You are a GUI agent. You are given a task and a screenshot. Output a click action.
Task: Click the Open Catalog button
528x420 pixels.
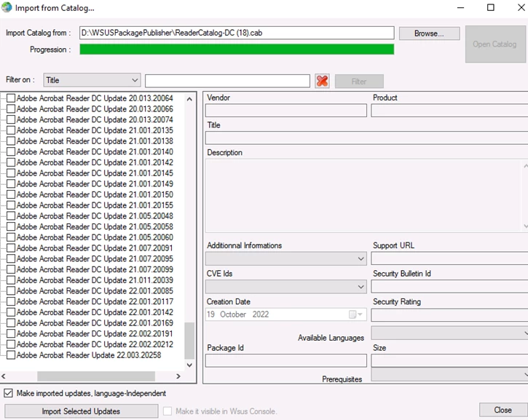495,44
